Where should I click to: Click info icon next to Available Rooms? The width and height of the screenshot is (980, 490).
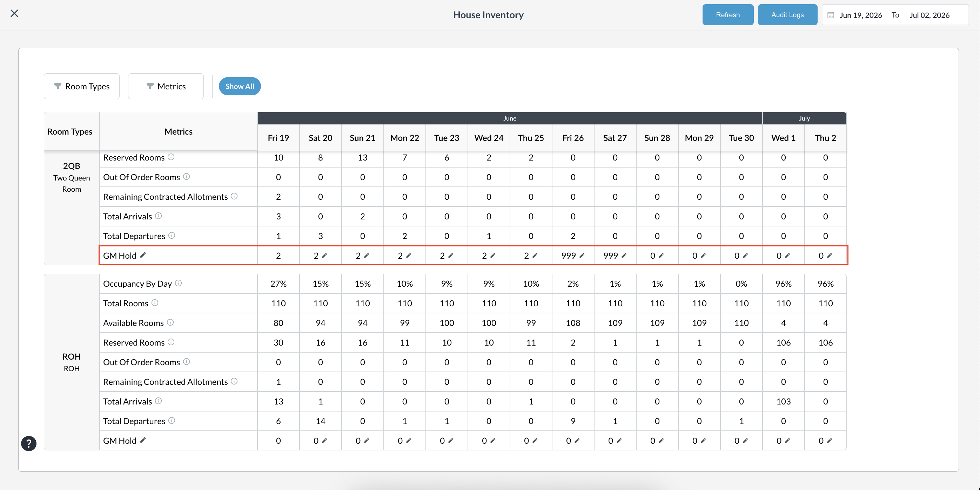(x=170, y=322)
